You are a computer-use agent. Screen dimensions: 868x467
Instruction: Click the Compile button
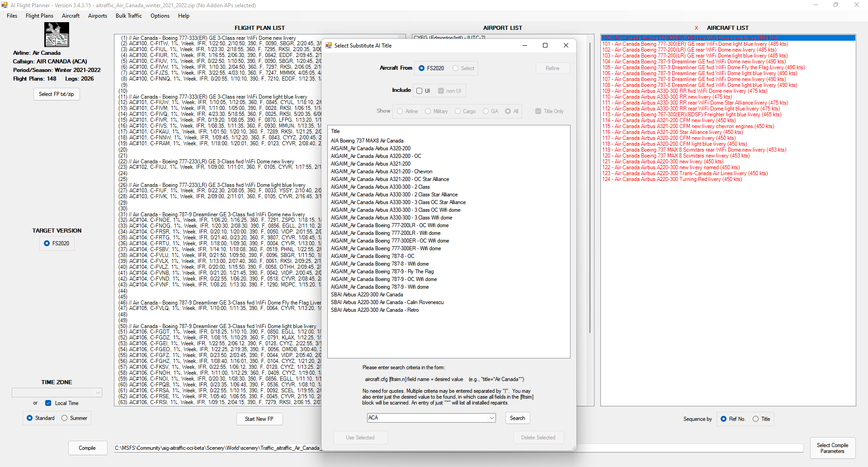click(87, 448)
